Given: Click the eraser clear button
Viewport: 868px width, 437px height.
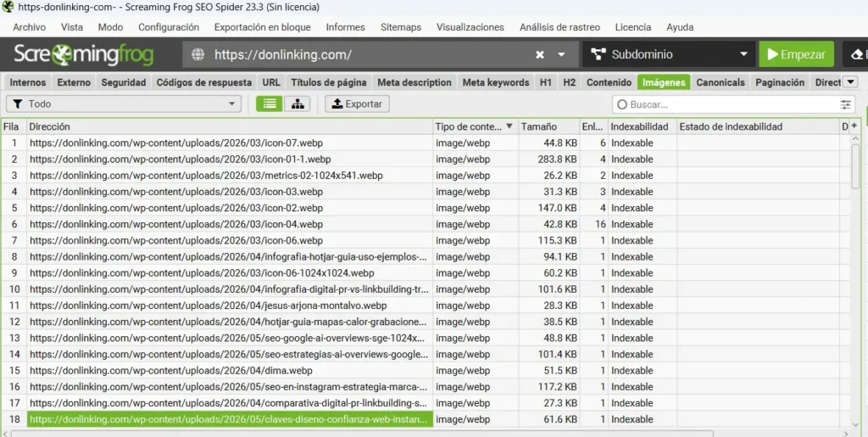Looking at the screenshot, I should click(855, 54).
